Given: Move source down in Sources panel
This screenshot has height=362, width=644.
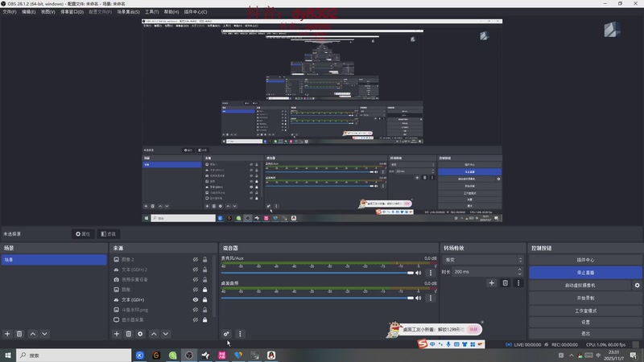Looking at the screenshot, I should (166, 334).
